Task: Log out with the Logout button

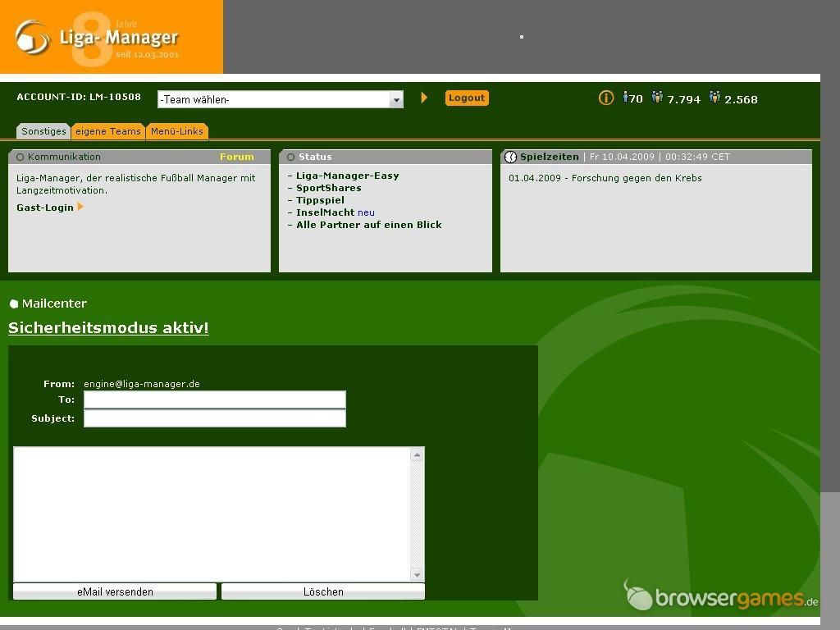Action: coord(467,98)
